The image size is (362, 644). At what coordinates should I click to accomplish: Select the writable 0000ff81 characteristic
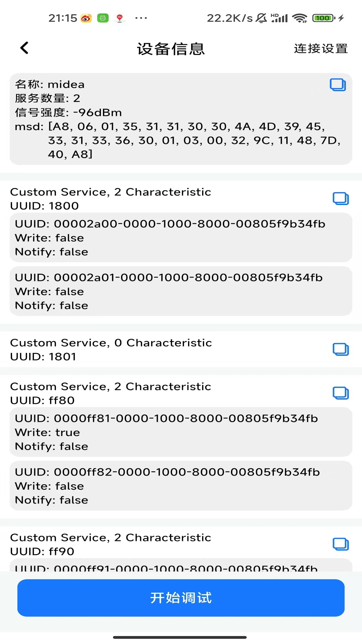(181, 432)
